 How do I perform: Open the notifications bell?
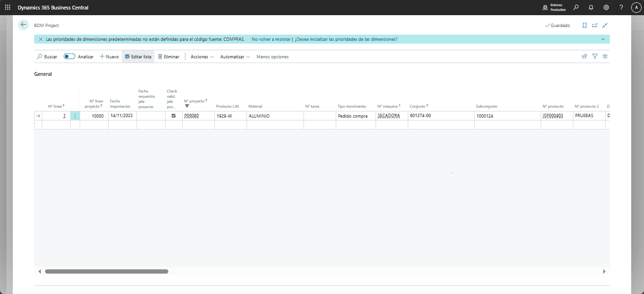click(591, 8)
